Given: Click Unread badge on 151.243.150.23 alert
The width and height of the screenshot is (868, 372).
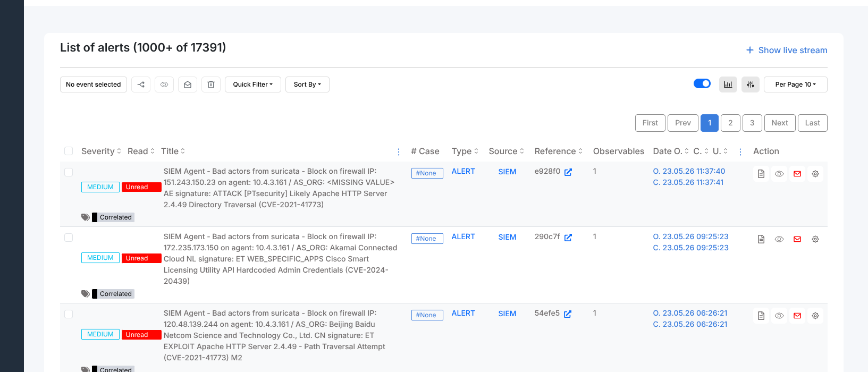Looking at the screenshot, I should tap(141, 187).
